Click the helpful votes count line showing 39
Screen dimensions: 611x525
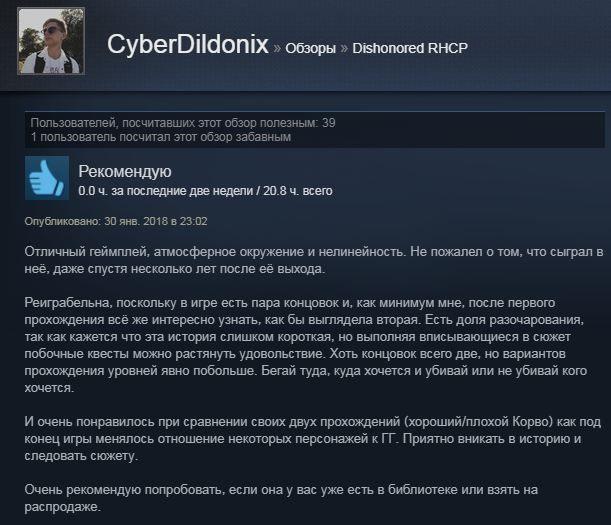coord(183,123)
